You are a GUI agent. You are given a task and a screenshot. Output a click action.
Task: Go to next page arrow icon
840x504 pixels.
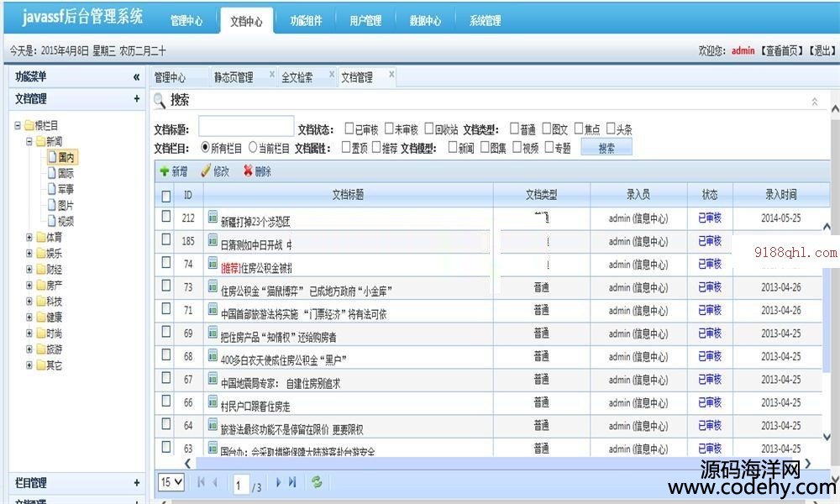click(x=278, y=482)
